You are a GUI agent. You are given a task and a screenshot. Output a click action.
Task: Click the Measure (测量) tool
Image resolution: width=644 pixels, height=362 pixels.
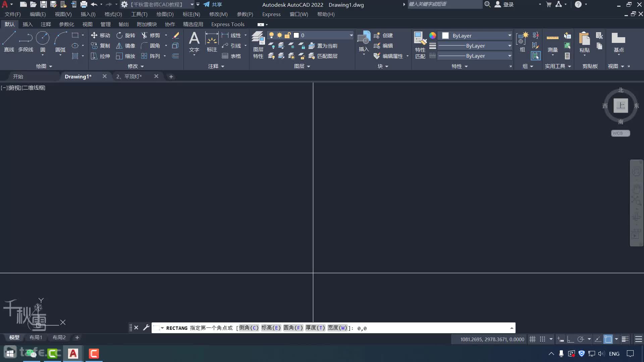[552, 42]
